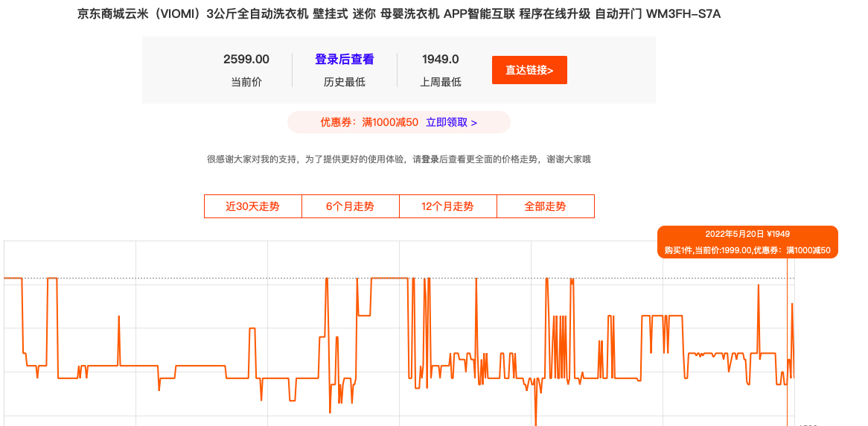Click the 优惠券：满1000减50 coupon text

coord(369,122)
